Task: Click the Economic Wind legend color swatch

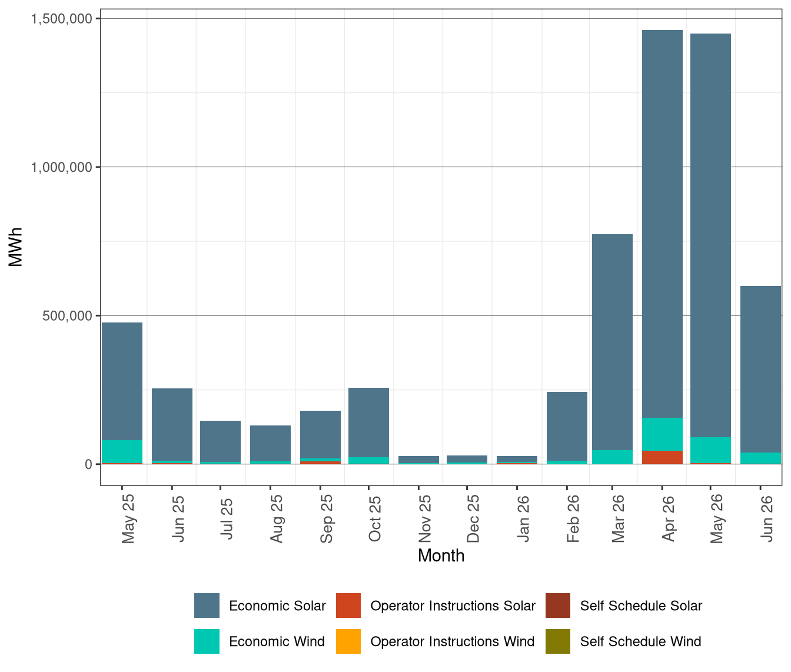Action: (x=207, y=641)
